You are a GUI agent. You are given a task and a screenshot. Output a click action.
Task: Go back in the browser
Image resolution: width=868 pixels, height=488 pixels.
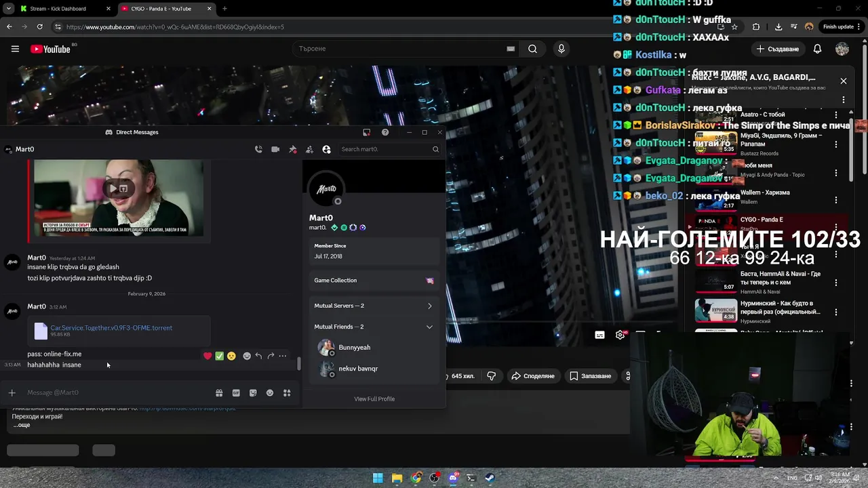click(x=9, y=27)
